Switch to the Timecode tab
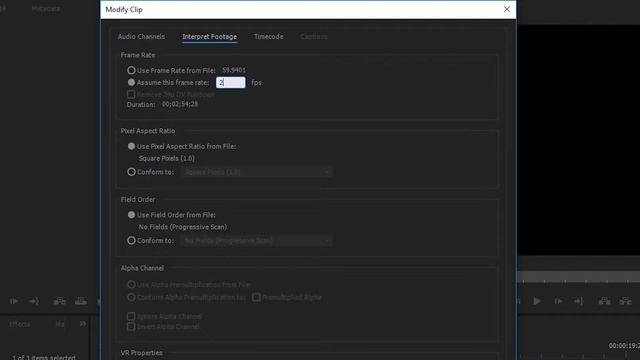The image size is (640, 360). [x=269, y=37]
